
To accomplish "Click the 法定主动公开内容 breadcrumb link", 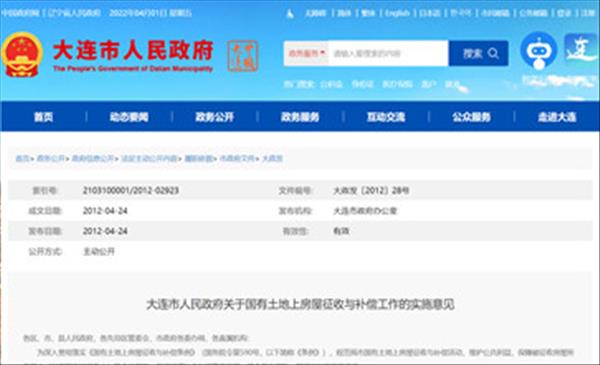I will point(149,158).
